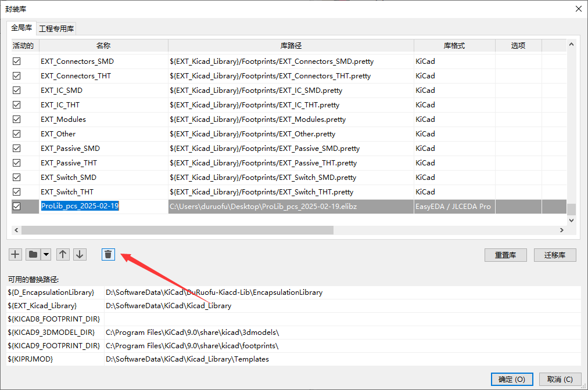Click the horizontal scrollbar right arrow
Image resolution: width=588 pixels, height=390 pixels.
561,230
